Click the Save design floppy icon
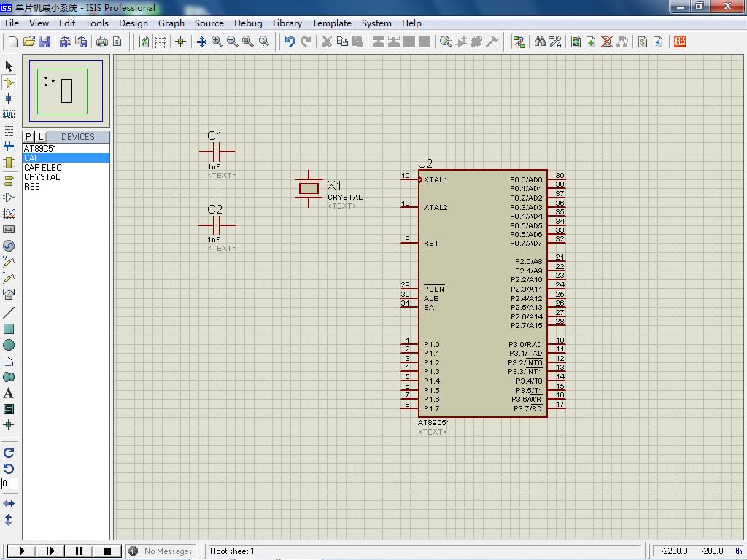Screen dimensions: 747x560 point(44,42)
